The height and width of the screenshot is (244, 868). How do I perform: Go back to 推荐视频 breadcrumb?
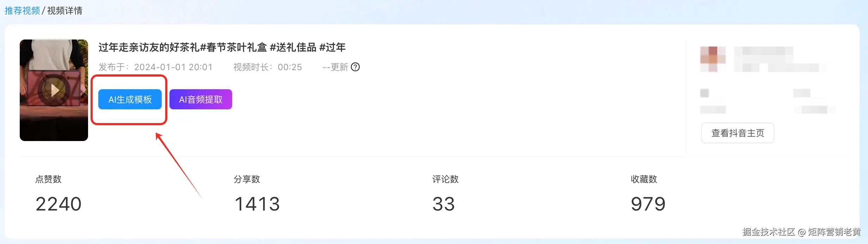[x=22, y=11]
